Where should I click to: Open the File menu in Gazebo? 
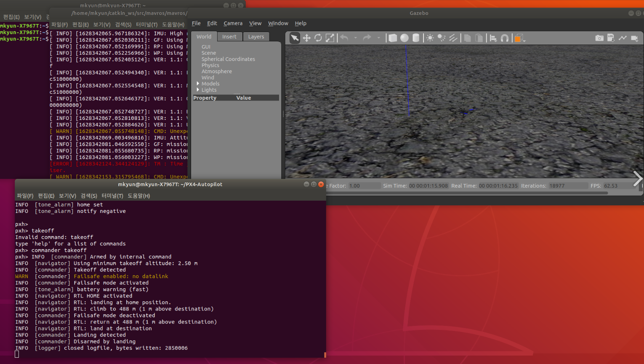[x=196, y=23]
